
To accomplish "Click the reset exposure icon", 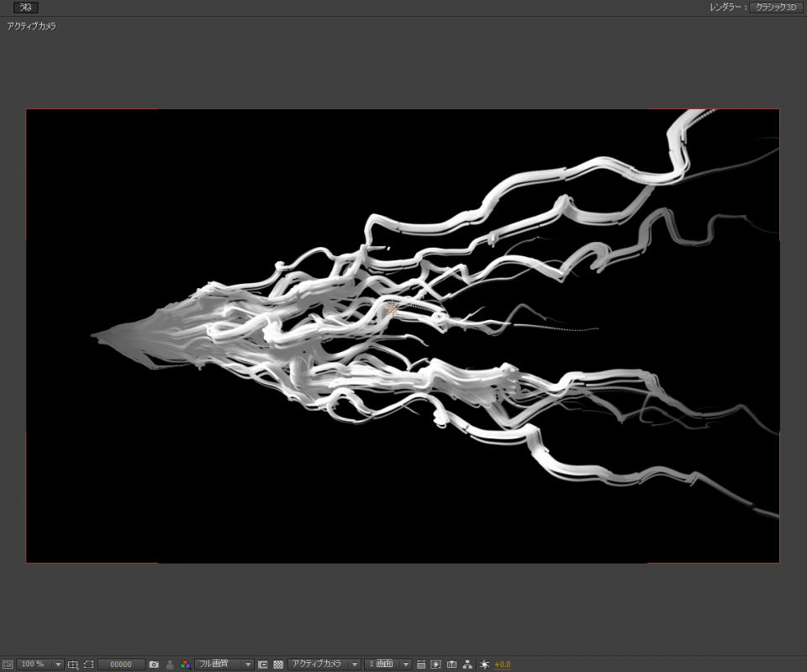I will [484, 664].
